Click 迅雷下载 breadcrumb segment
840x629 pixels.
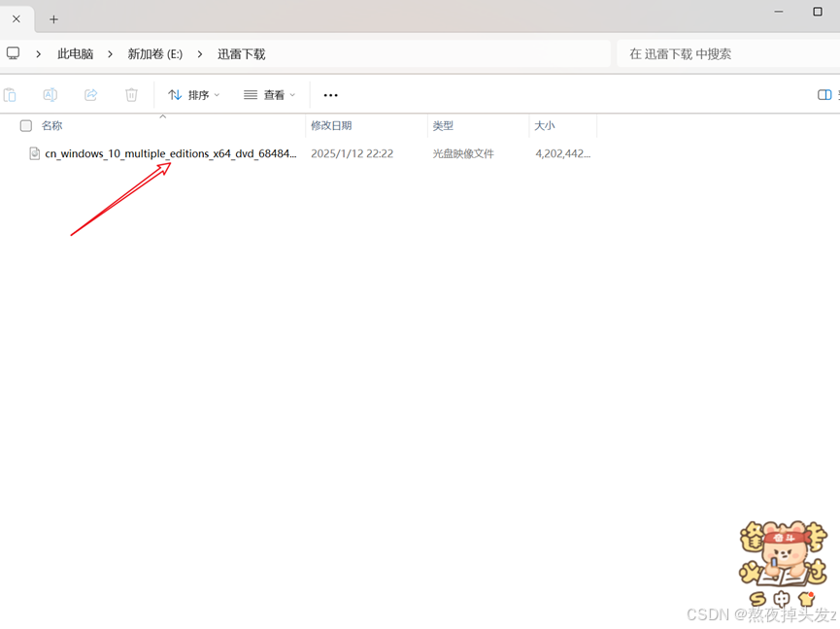242,54
